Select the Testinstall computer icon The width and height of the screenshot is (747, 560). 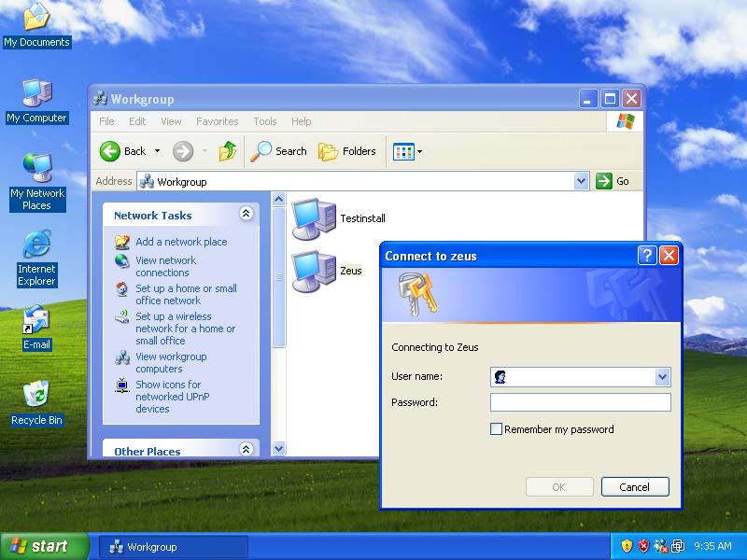pos(314,218)
